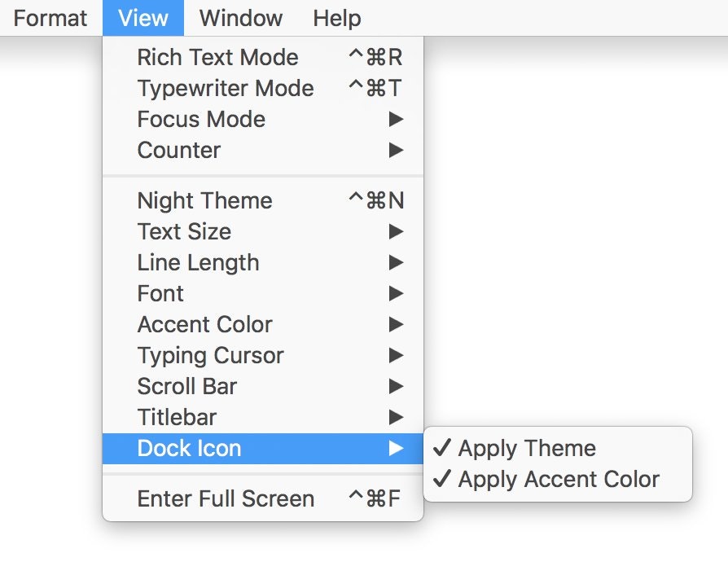This screenshot has height=575, width=728.
Task: Toggle the Apply Theme checkmark option
Action: coord(558,448)
